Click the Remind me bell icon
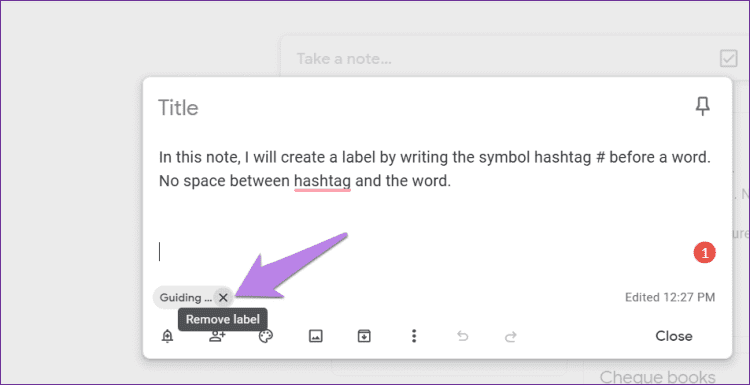This screenshot has height=385, width=750. (x=167, y=337)
